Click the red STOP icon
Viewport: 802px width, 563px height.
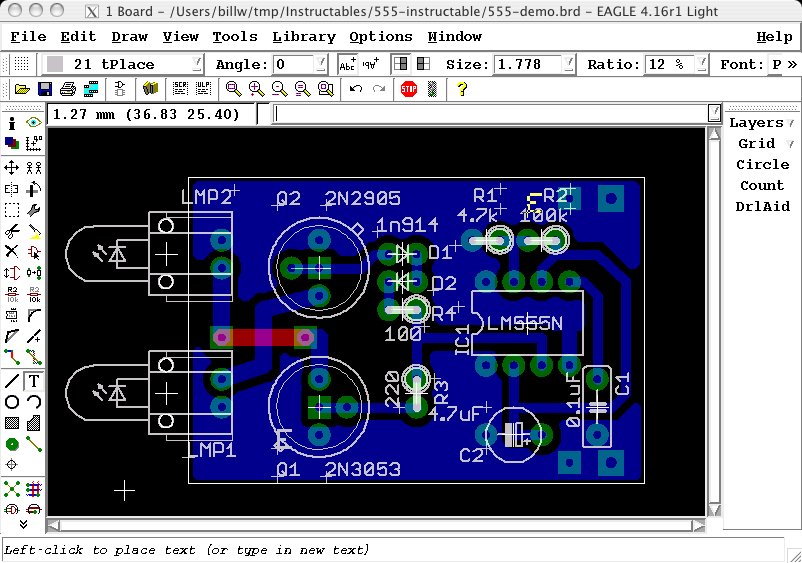coord(409,89)
